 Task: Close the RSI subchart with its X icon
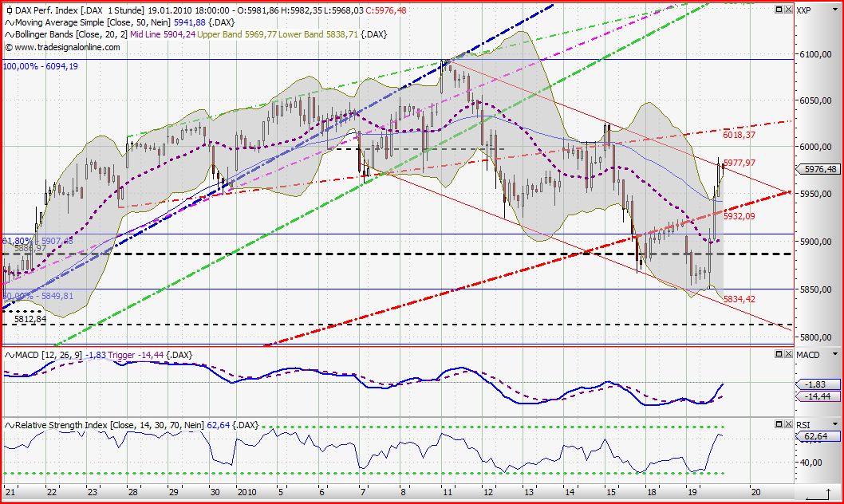[x=788, y=423]
